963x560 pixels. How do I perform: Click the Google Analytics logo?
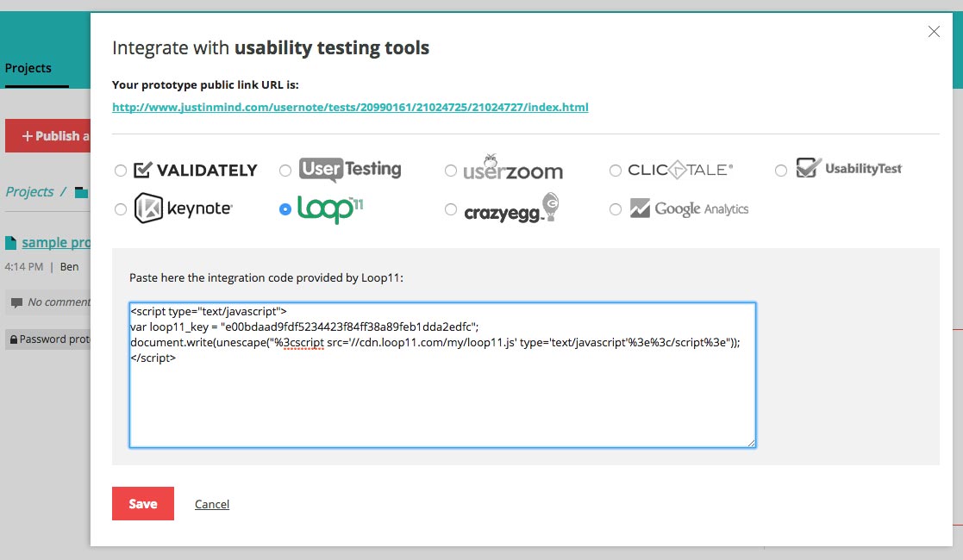689,208
